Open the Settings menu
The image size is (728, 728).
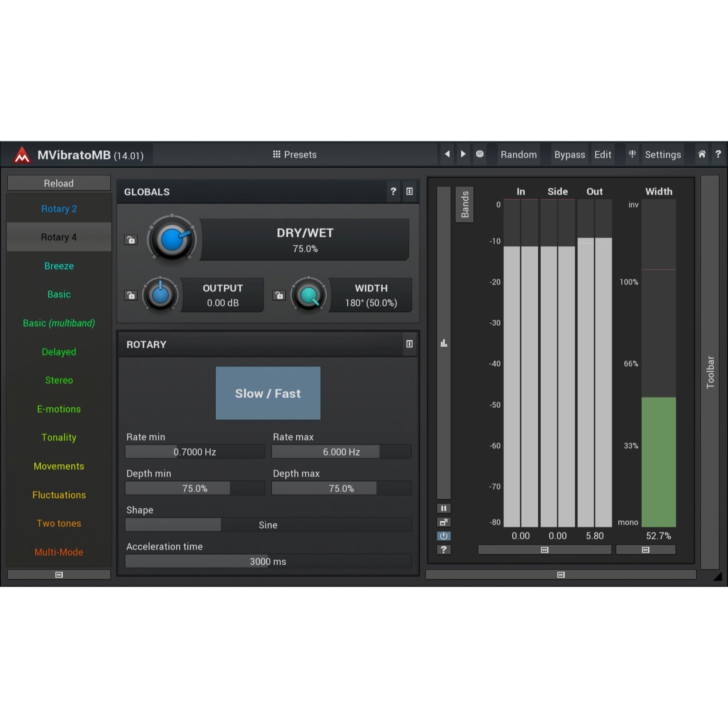pos(663,154)
